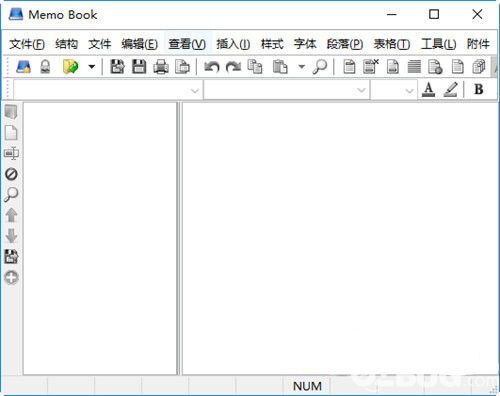Create a new memo book with the blue book icon
The width and height of the screenshot is (500, 396).
tap(23, 67)
